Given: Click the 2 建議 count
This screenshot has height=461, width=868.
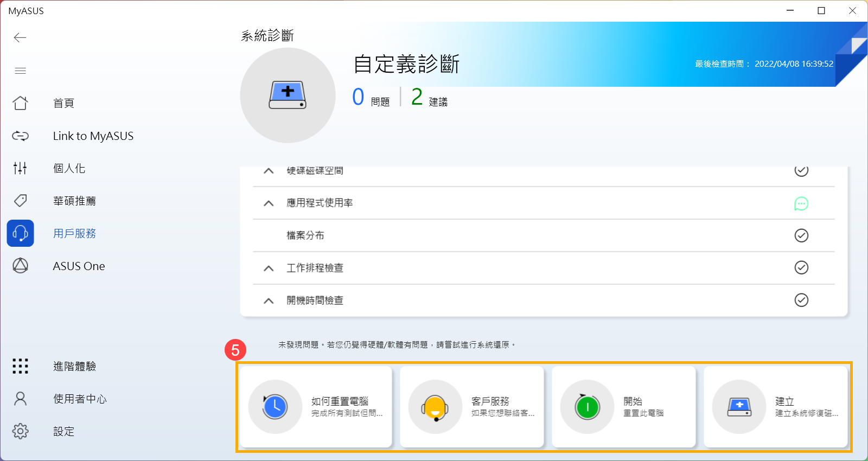Looking at the screenshot, I should pos(429,98).
